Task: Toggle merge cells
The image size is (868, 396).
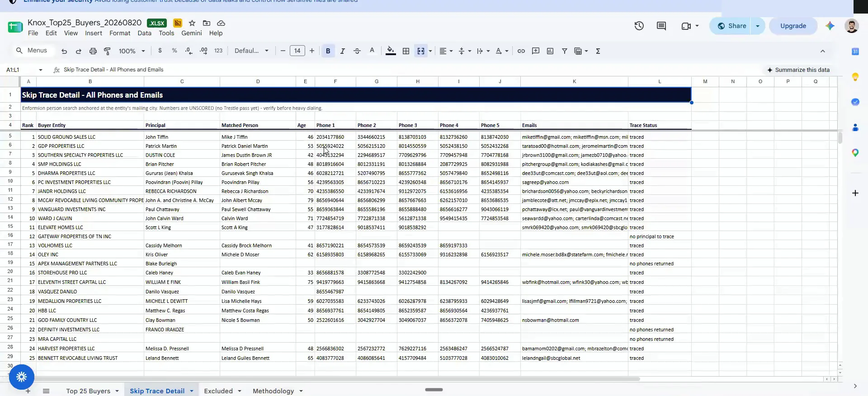Action: (421, 51)
